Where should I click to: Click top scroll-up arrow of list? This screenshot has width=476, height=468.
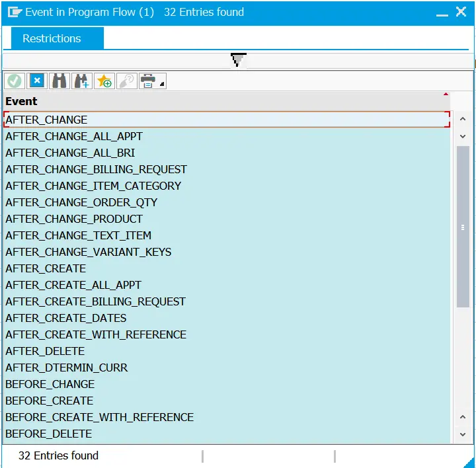[x=463, y=119]
